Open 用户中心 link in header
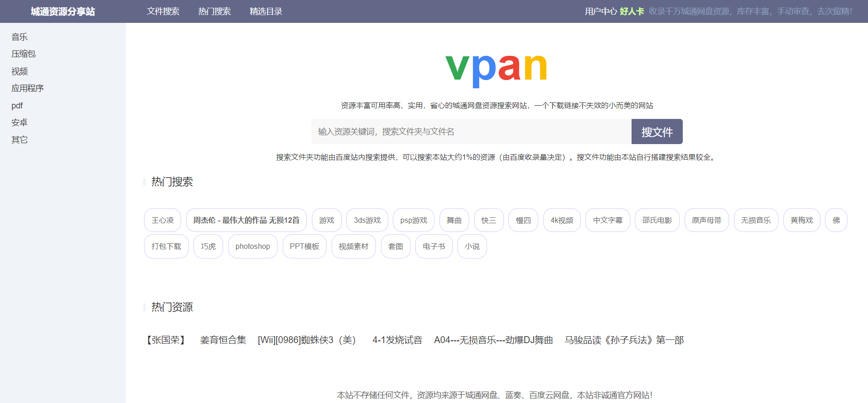The height and width of the screenshot is (403, 868). pyautogui.click(x=600, y=11)
